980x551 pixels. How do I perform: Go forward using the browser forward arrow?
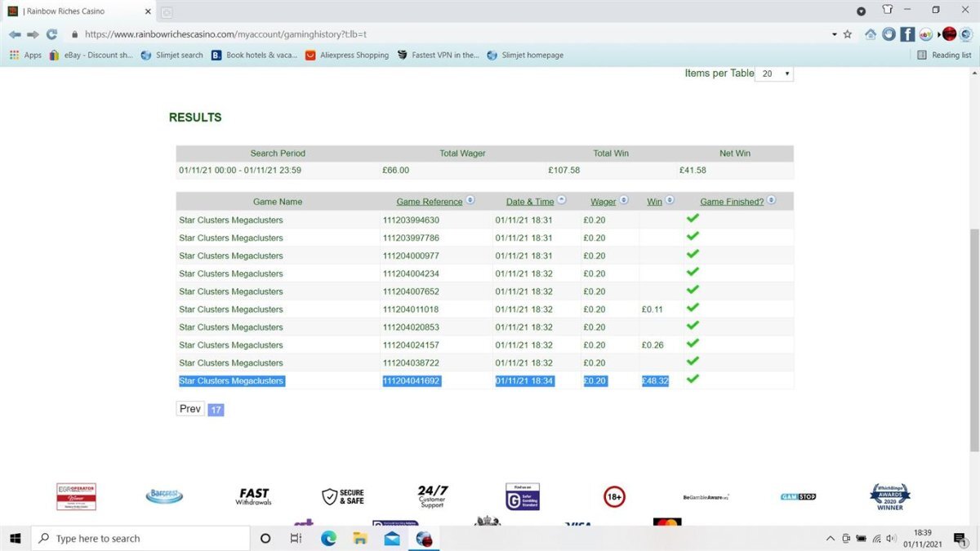click(33, 35)
